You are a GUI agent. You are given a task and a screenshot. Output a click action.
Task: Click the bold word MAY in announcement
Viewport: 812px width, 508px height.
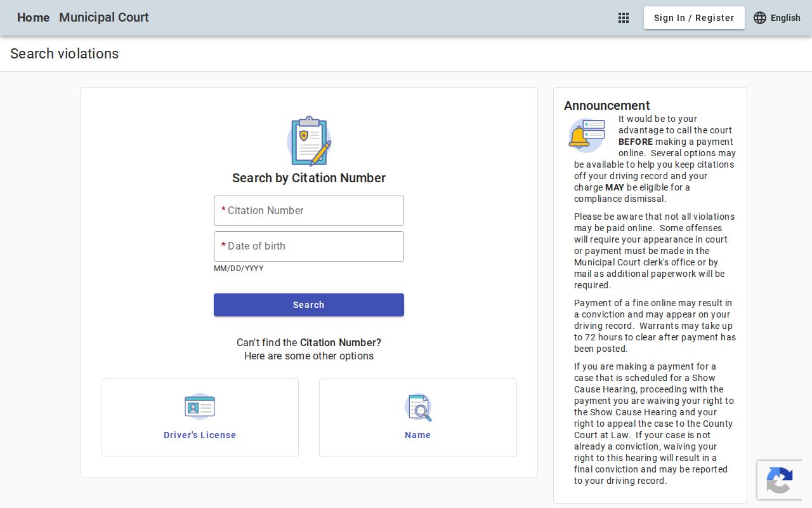(615, 187)
